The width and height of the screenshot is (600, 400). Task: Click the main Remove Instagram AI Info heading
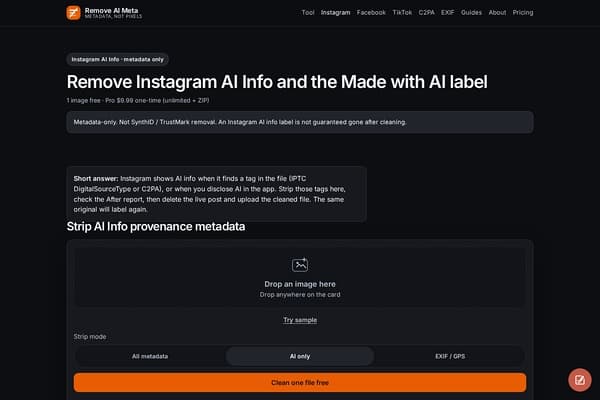277,82
